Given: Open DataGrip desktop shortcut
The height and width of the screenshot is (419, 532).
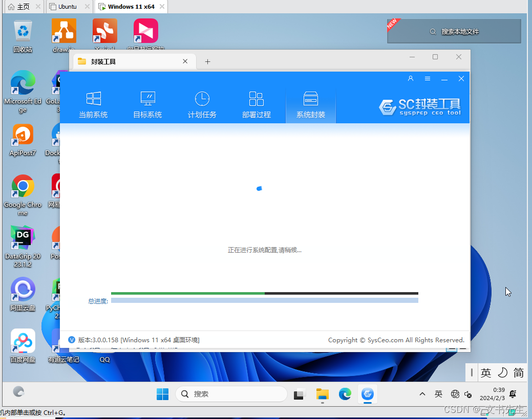Looking at the screenshot, I should 23,247.
